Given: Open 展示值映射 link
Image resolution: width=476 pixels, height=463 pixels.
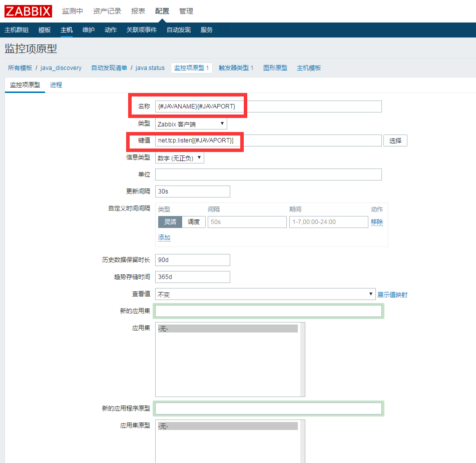Looking at the screenshot, I should tap(392, 294).
